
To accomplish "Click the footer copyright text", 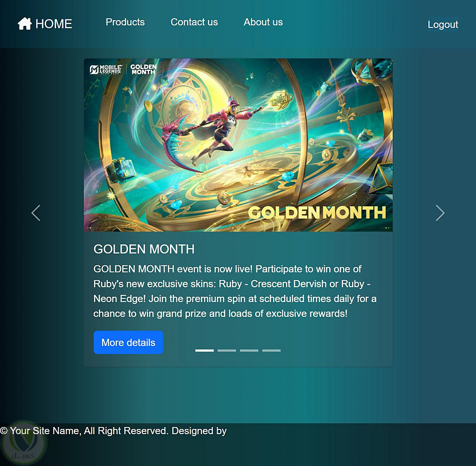I will [x=113, y=431].
